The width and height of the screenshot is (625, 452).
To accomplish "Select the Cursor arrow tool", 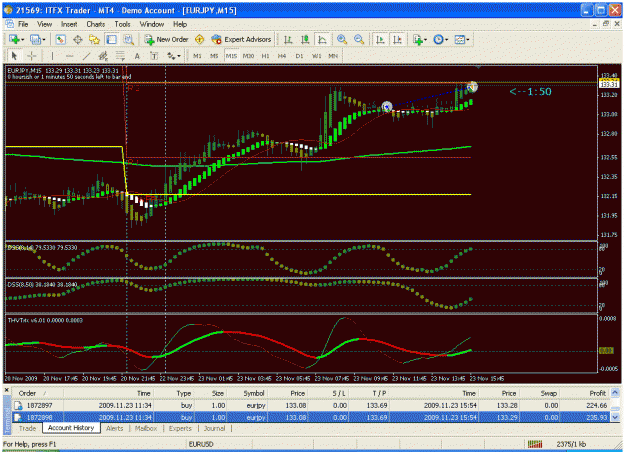I will tap(15, 56).
